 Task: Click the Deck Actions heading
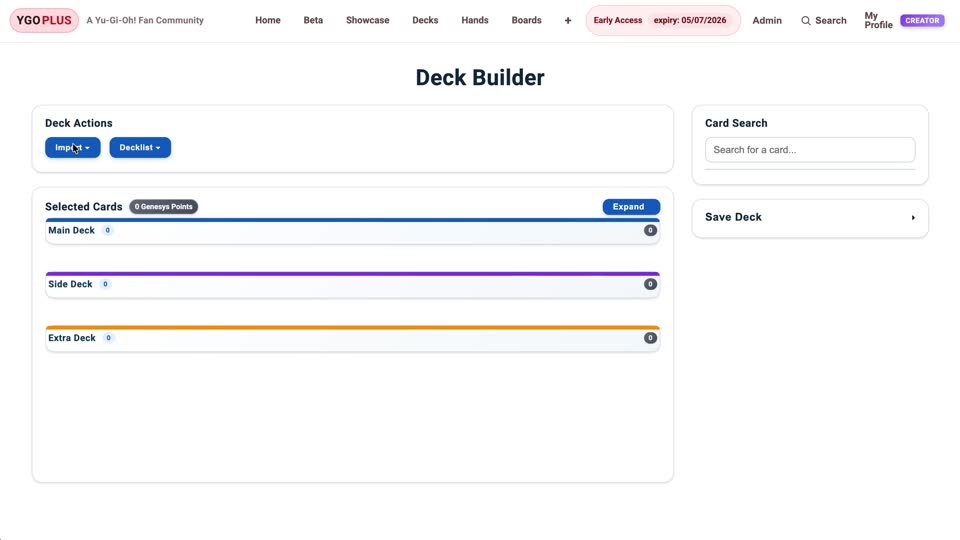tap(78, 123)
